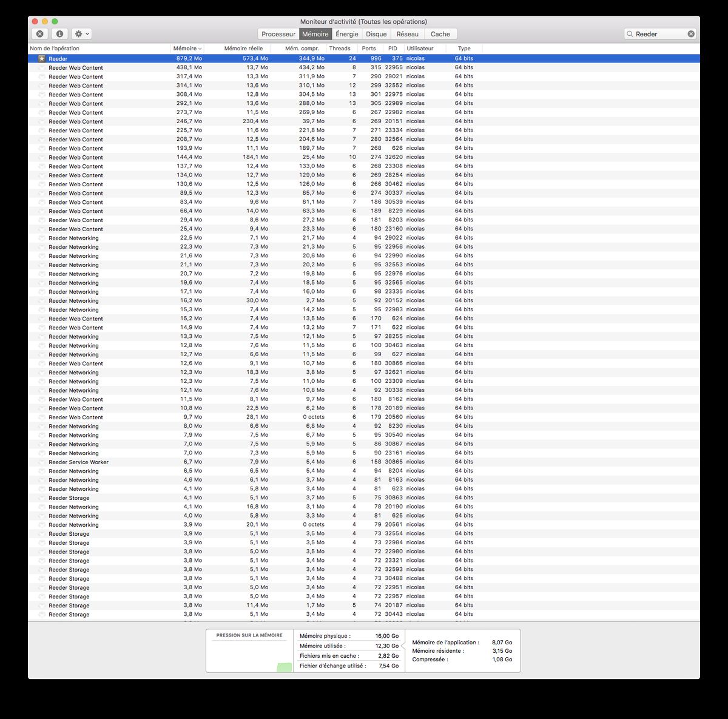Show the Réseau tab
This screenshot has width=728, height=719.
408,34
